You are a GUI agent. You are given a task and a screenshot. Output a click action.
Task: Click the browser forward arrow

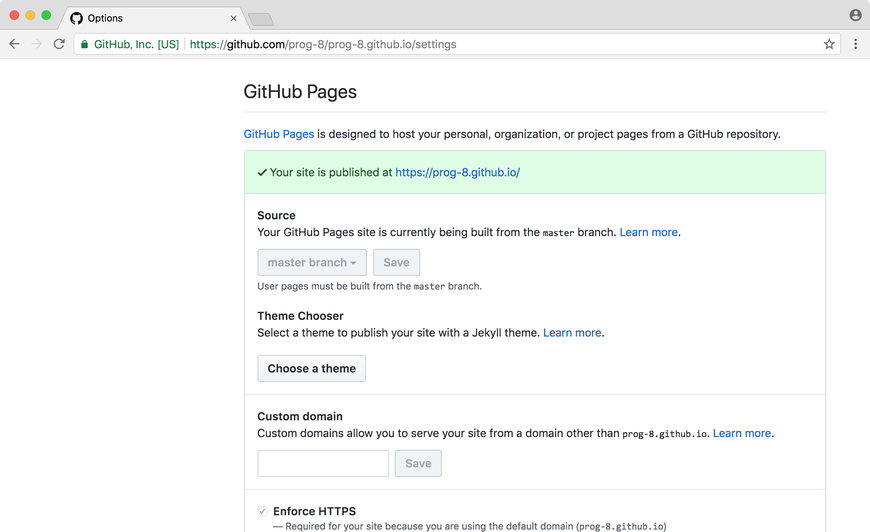click(37, 44)
